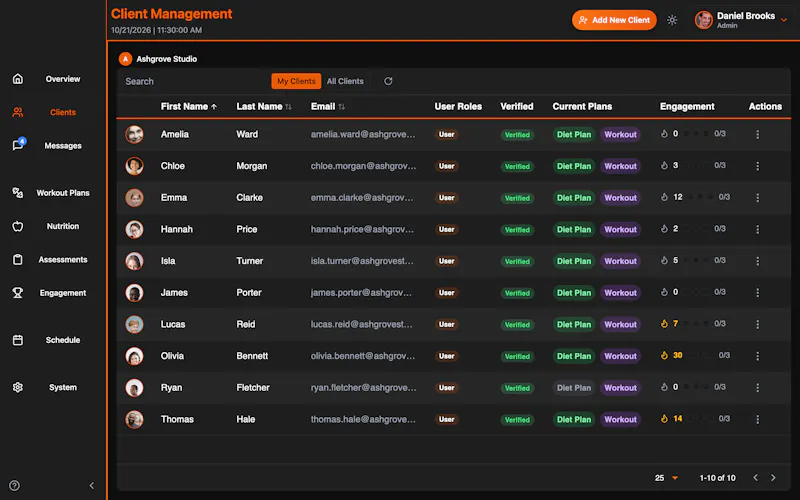The width and height of the screenshot is (800, 500).
Task: Refresh the client list
Action: 388,81
